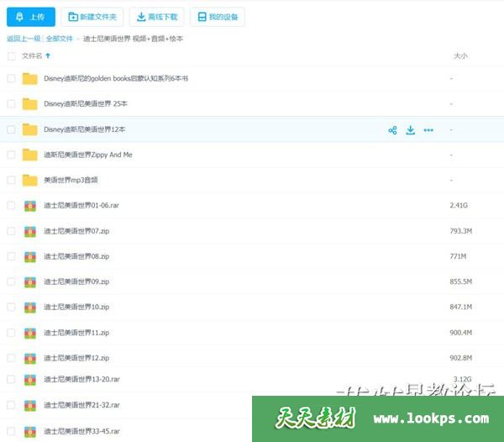The height and width of the screenshot is (442, 504).
Task: Click folder icon for 美语世界 25本
Action: click(x=30, y=104)
